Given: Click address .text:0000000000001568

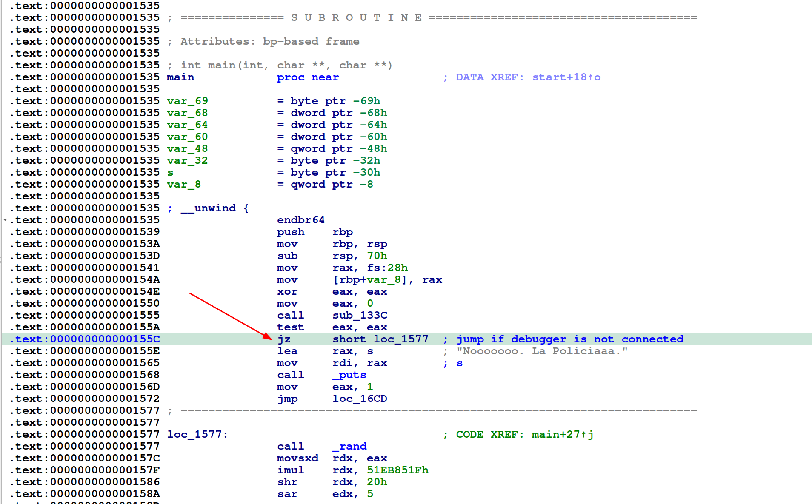Looking at the screenshot, I should pyautogui.click(x=85, y=375).
